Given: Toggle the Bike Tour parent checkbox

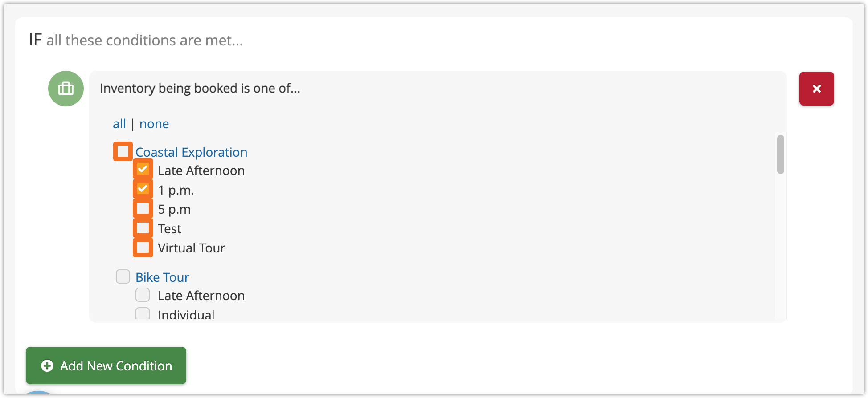Looking at the screenshot, I should click(123, 276).
